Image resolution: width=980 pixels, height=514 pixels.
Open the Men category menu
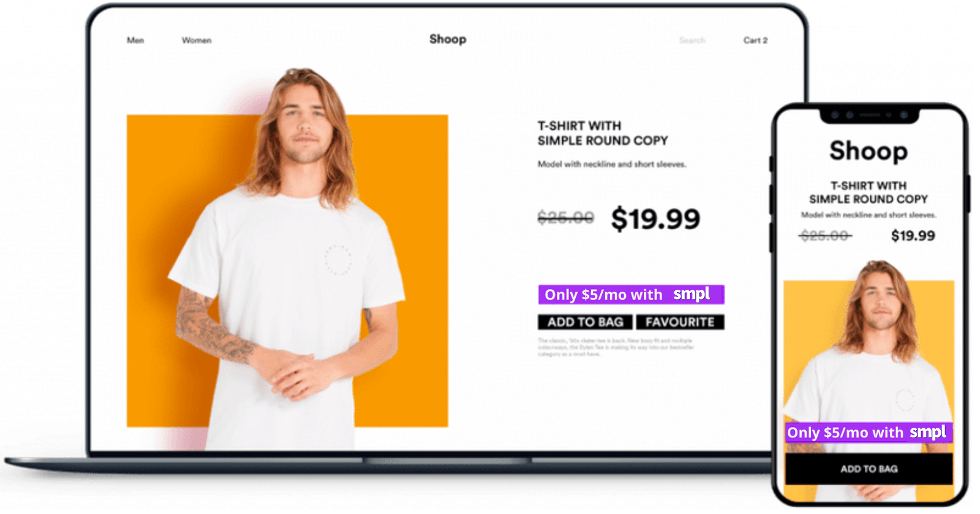tap(135, 40)
